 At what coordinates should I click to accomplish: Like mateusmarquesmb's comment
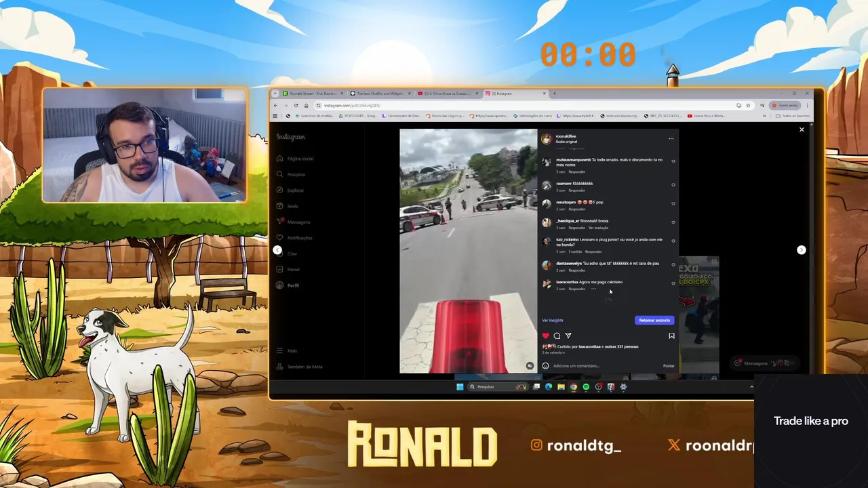pos(673,161)
